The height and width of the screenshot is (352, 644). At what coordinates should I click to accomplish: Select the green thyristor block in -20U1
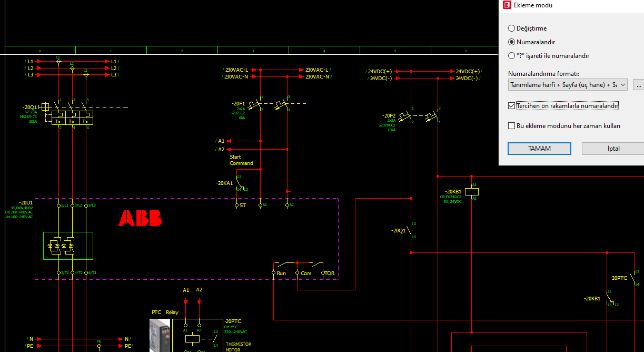tap(68, 246)
